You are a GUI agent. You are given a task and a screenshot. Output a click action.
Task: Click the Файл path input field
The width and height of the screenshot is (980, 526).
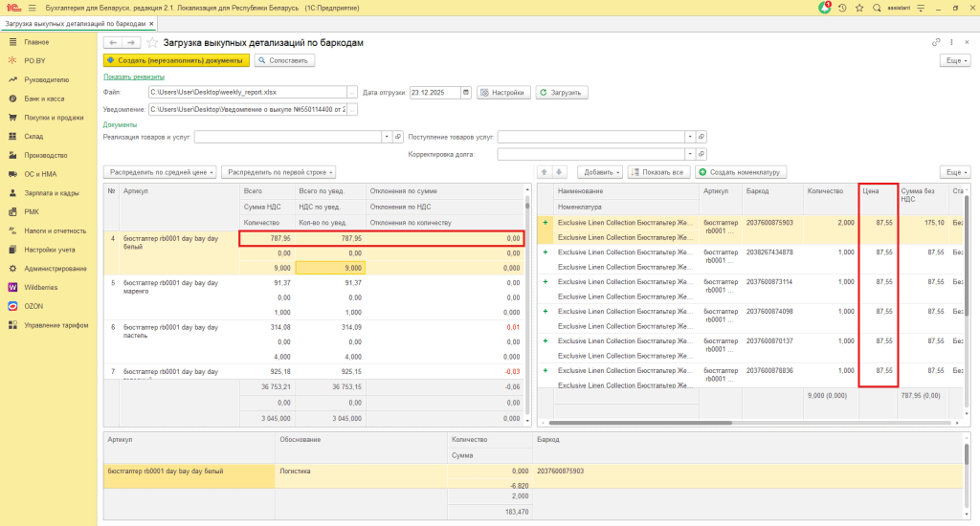tap(249, 93)
